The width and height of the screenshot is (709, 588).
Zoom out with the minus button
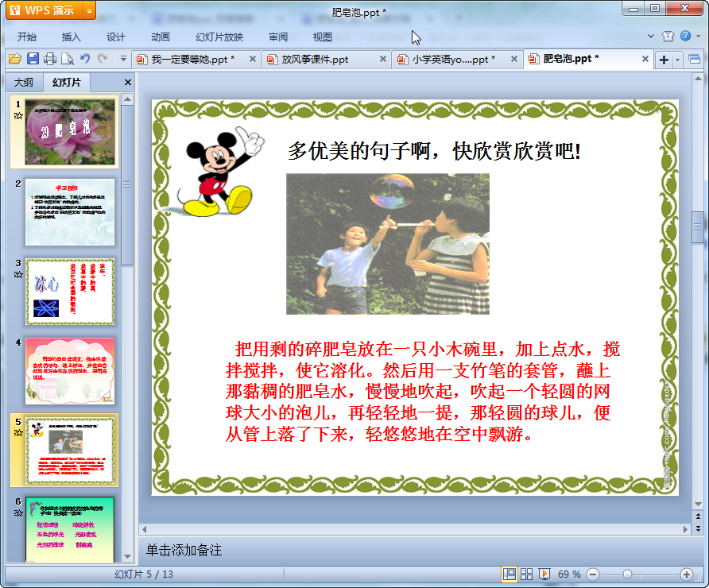click(593, 574)
